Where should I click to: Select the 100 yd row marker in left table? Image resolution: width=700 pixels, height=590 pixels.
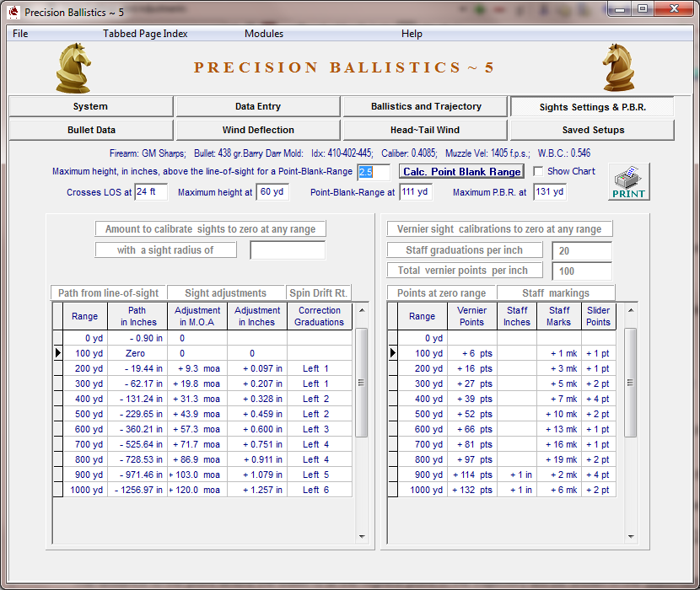tap(58, 353)
